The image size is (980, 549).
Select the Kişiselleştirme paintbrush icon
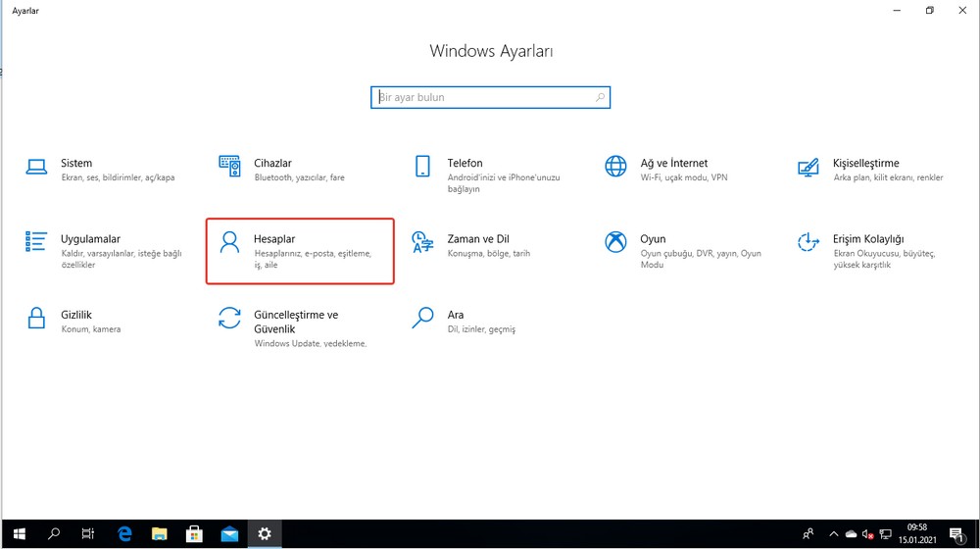808,166
